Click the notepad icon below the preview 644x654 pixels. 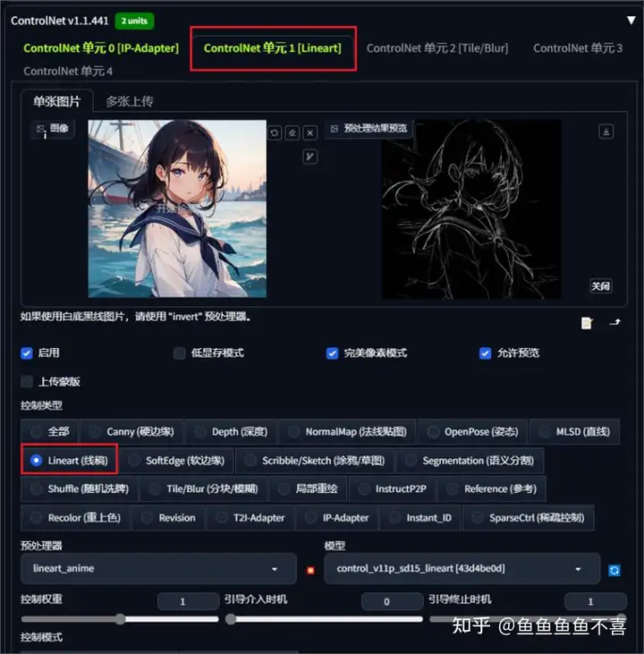[x=587, y=322]
